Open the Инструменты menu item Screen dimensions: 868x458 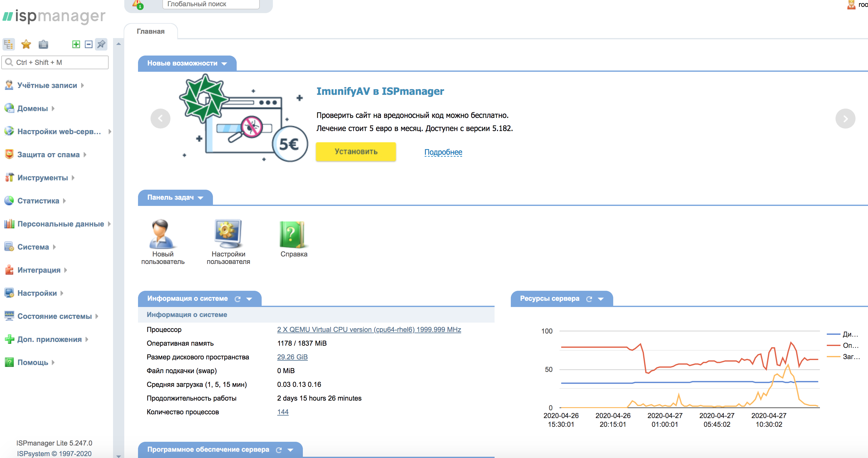pyautogui.click(x=42, y=178)
